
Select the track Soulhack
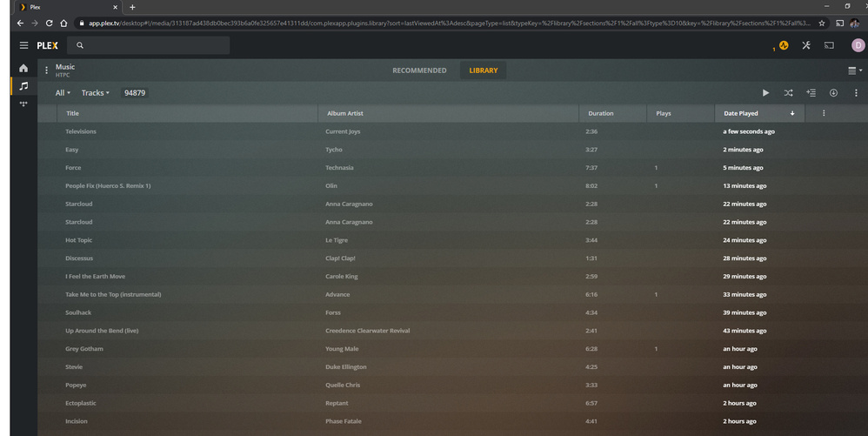[x=78, y=312]
